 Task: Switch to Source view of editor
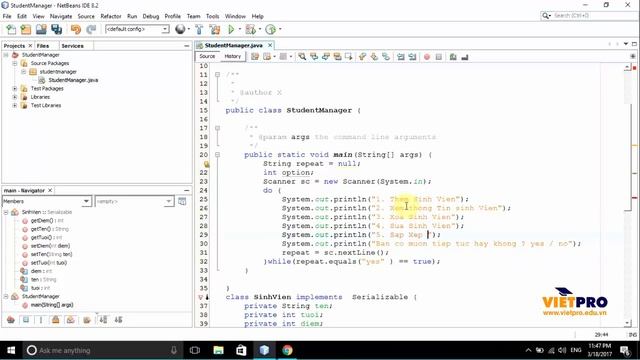[x=207, y=56]
